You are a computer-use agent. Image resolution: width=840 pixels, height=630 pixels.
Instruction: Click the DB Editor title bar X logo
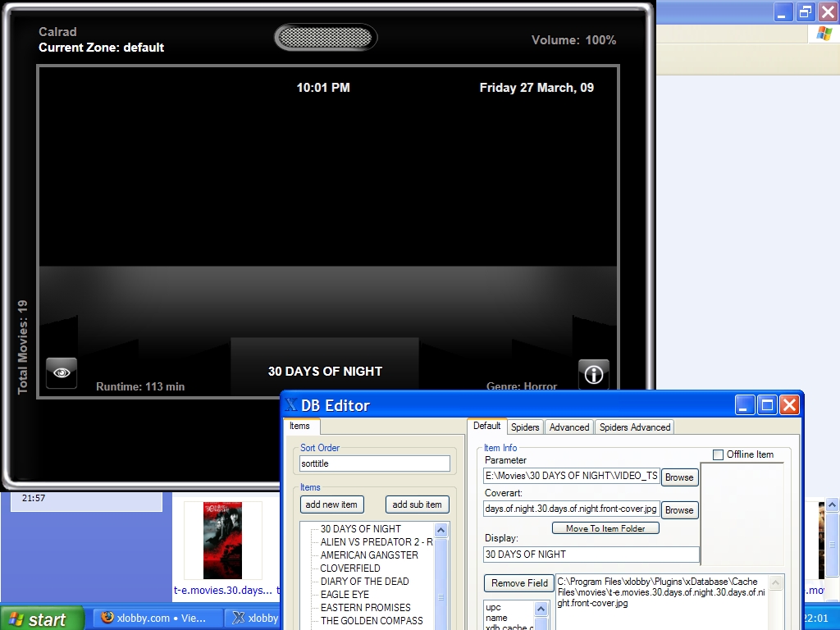[291, 405]
